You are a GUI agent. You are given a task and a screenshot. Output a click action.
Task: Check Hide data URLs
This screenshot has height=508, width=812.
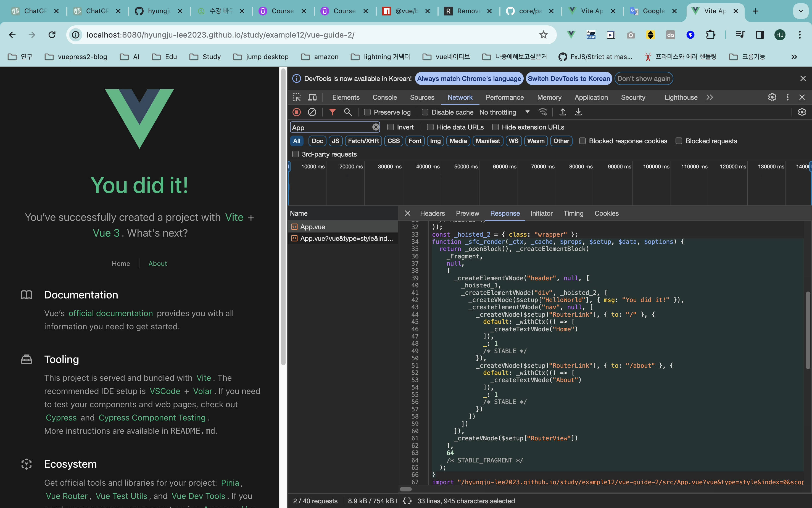(x=430, y=127)
